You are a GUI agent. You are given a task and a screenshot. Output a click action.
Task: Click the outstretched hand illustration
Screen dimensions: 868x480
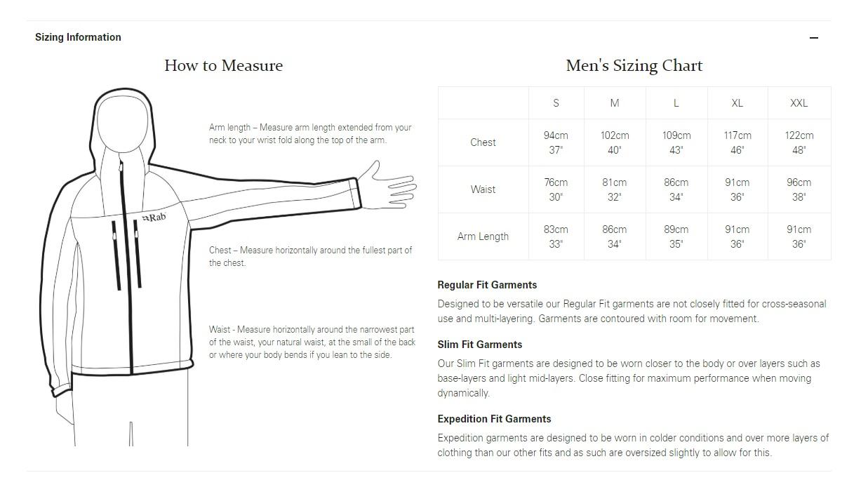coord(389,187)
